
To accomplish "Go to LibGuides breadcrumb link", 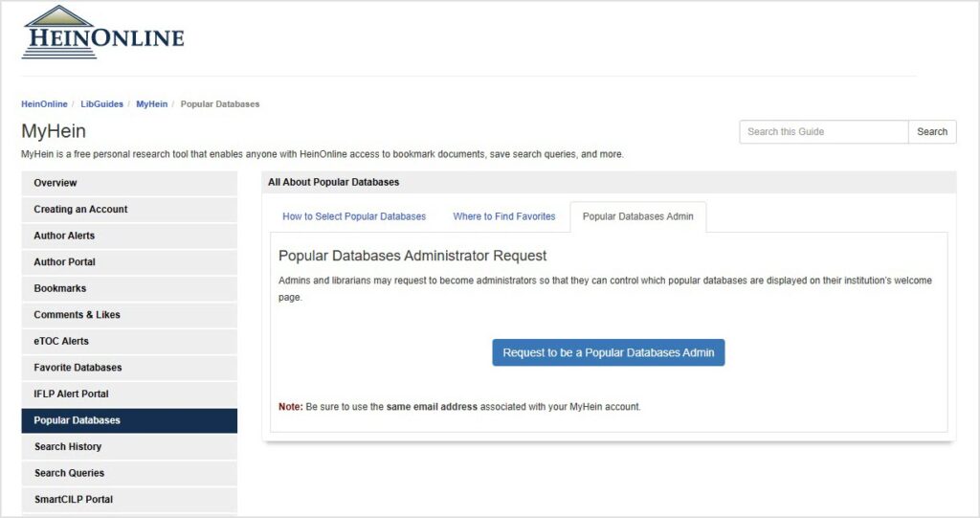I will coord(102,104).
